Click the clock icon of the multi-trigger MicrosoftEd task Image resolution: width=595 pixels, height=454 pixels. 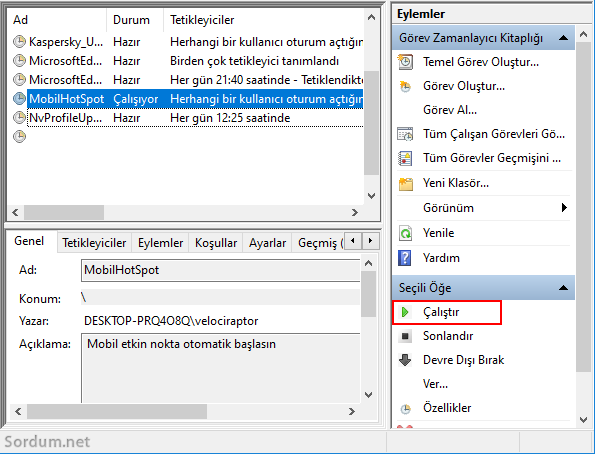pos(19,60)
